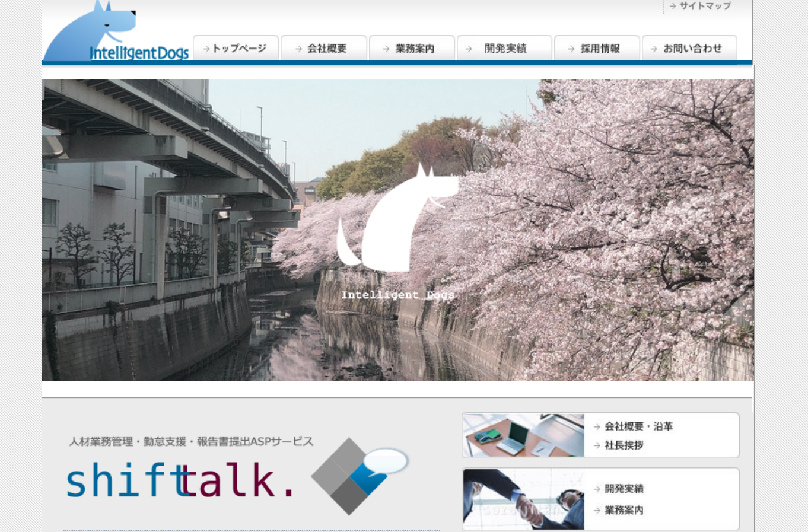808x532 pixels.
Task: Click the handshake thumbnail image
Action: (x=523, y=499)
